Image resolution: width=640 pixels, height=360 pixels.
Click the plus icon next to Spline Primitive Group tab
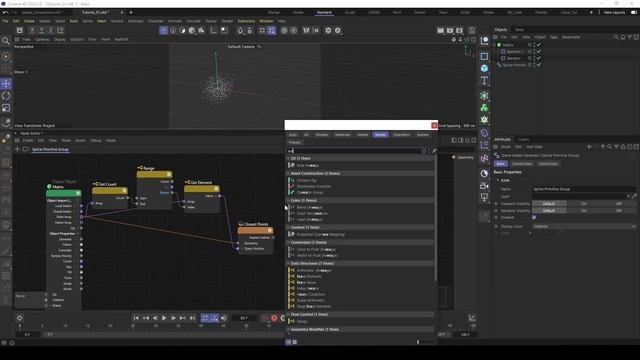tap(17, 149)
